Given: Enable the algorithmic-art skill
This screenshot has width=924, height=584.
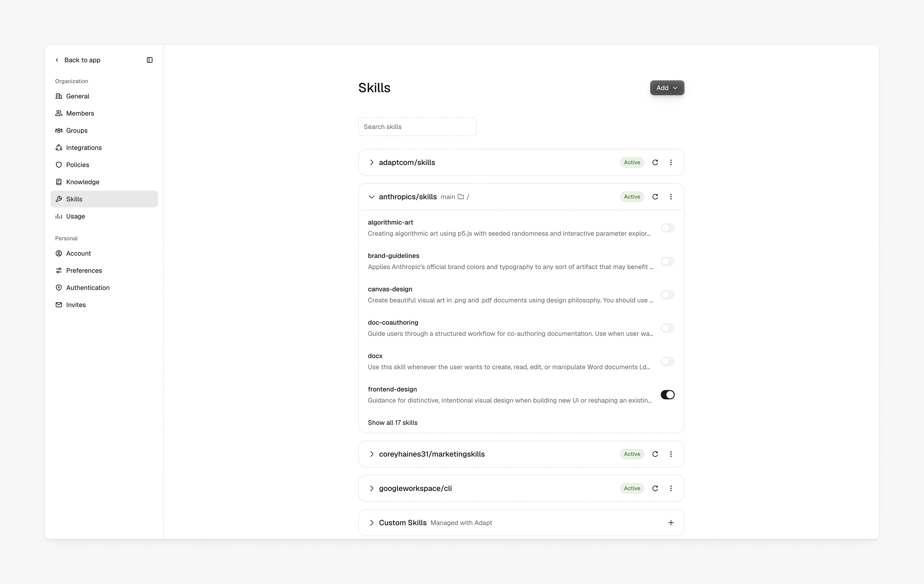Looking at the screenshot, I should pyautogui.click(x=667, y=228).
